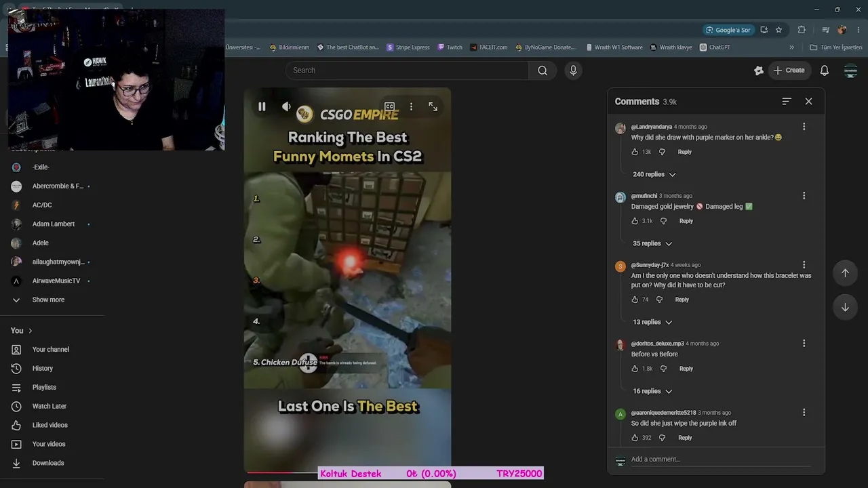Open options for @aaroniquedemeritte5218's comment
The height and width of the screenshot is (488, 868).
[804, 413]
